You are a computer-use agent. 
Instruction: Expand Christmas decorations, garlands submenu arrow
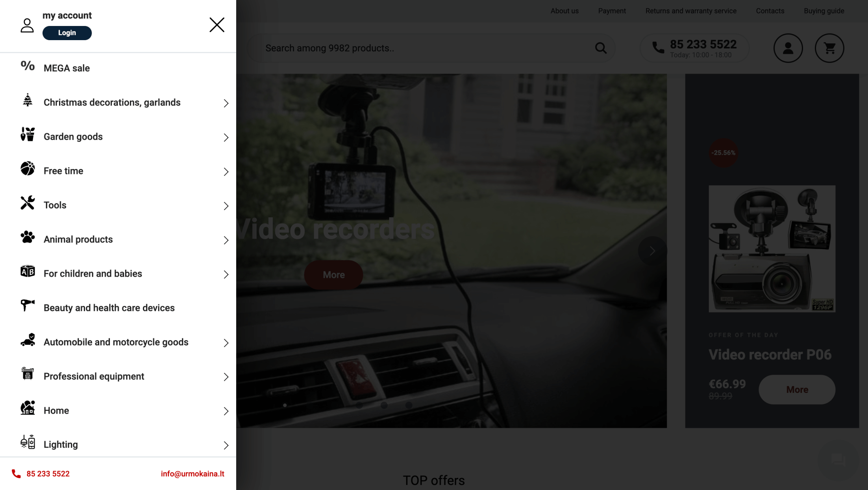(x=226, y=103)
